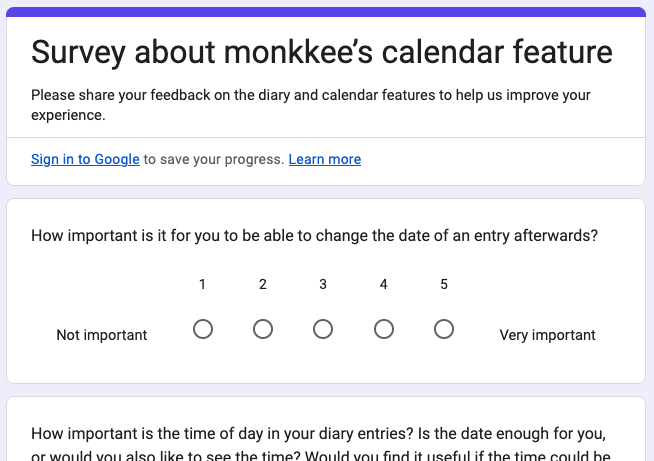Open the Sign in to Google link
Screen dimensions: 654x461
click(x=85, y=159)
